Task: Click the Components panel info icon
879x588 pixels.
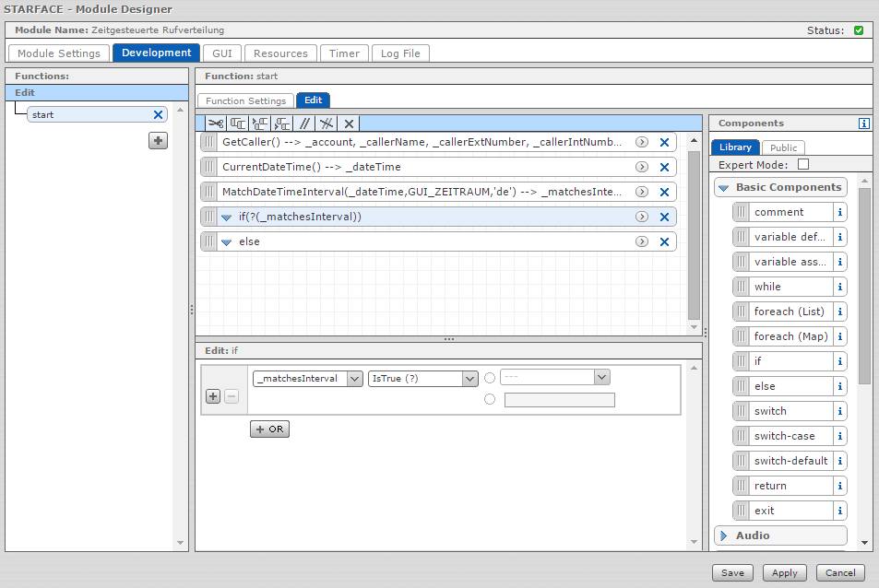Action: 864,123
